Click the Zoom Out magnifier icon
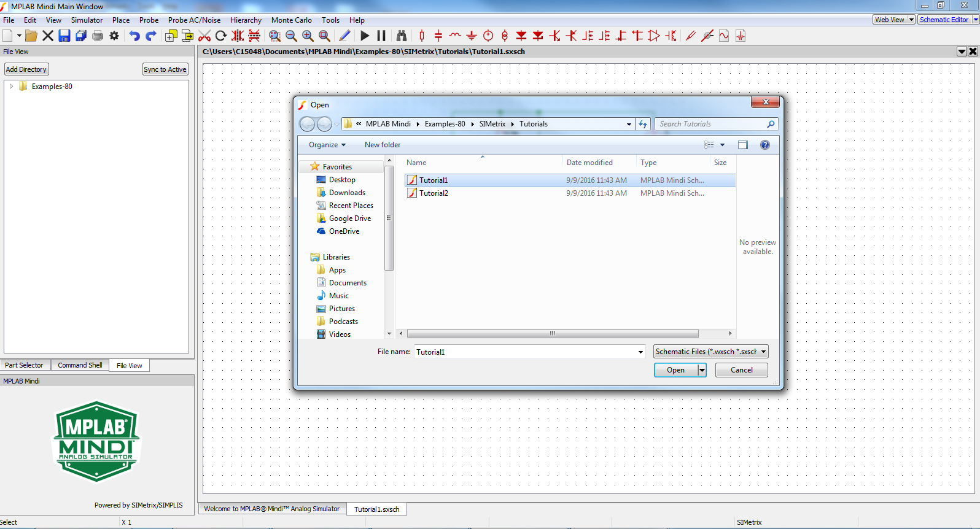980x529 pixels. click(x=291, y=36)
